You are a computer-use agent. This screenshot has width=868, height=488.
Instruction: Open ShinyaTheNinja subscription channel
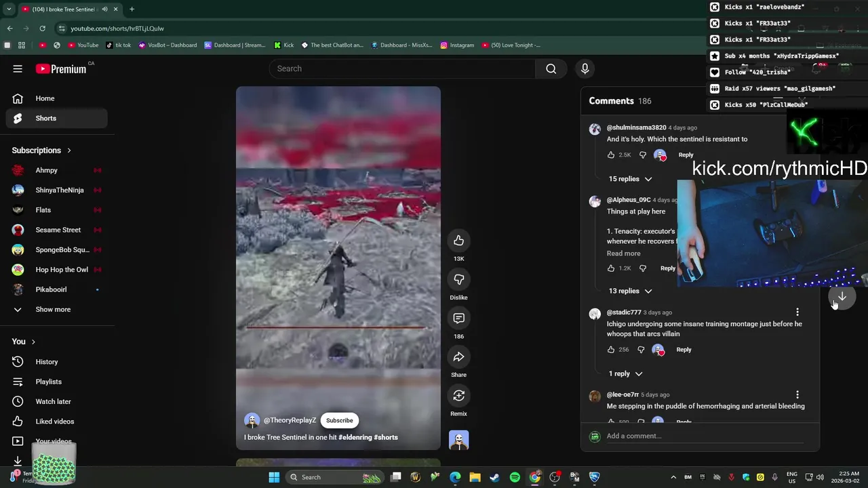coord(57,190)
